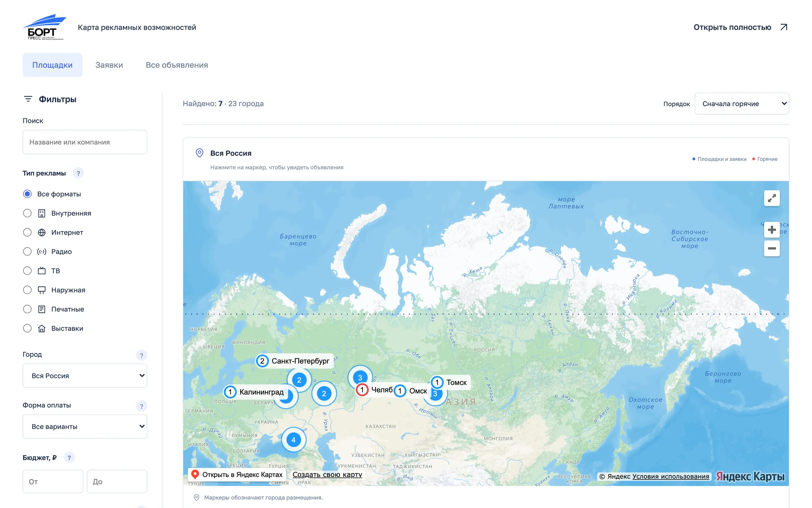Viewport: 812px width, 508px height.
Task: Click the cluster marker with number 3 near Челябинск
Action: [360, 376]
